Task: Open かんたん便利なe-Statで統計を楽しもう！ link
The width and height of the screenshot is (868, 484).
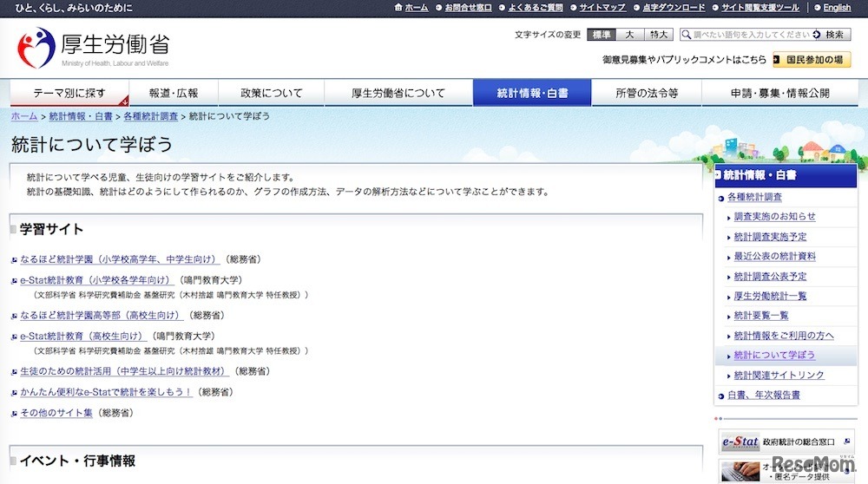Action: click(x=106, y=392)
